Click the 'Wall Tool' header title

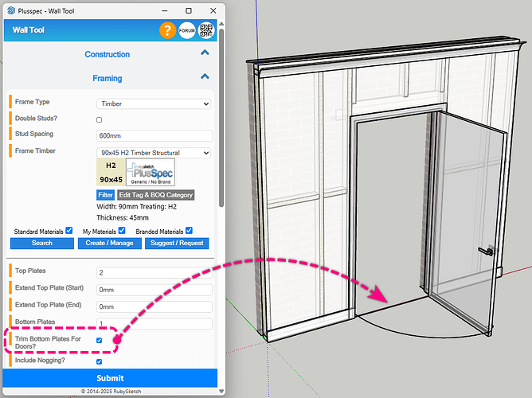[x=29, y=30]
